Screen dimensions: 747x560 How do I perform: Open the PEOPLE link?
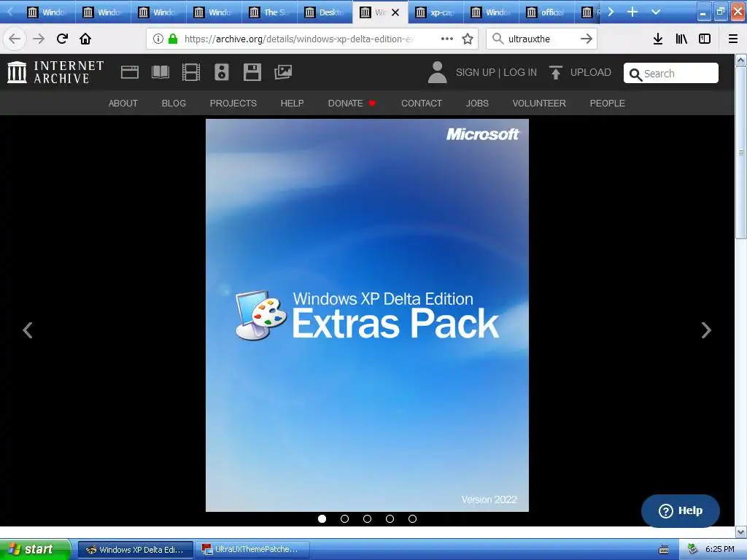(x=608, y=104)
